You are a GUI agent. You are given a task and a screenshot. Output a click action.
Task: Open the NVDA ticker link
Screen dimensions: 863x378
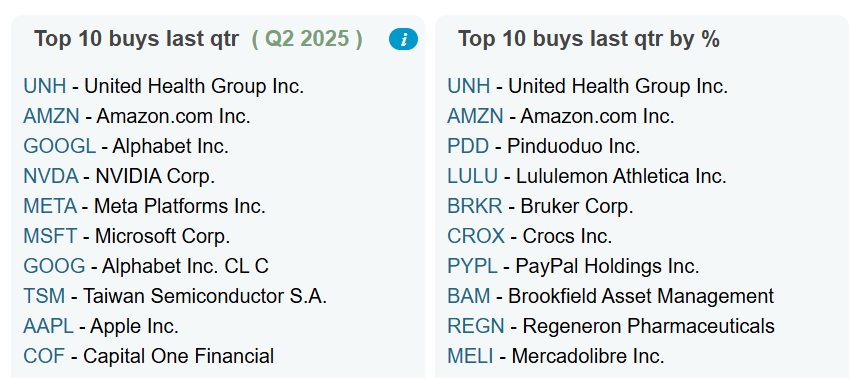51,176
